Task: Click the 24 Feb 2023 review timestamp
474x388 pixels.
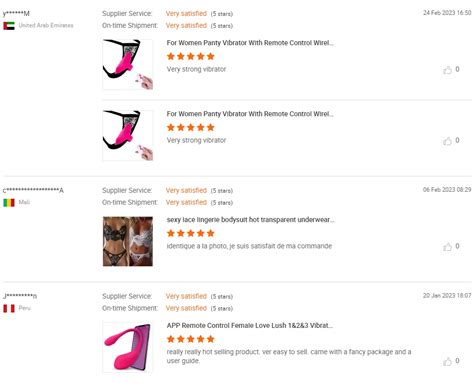Action: coord(447,13)
